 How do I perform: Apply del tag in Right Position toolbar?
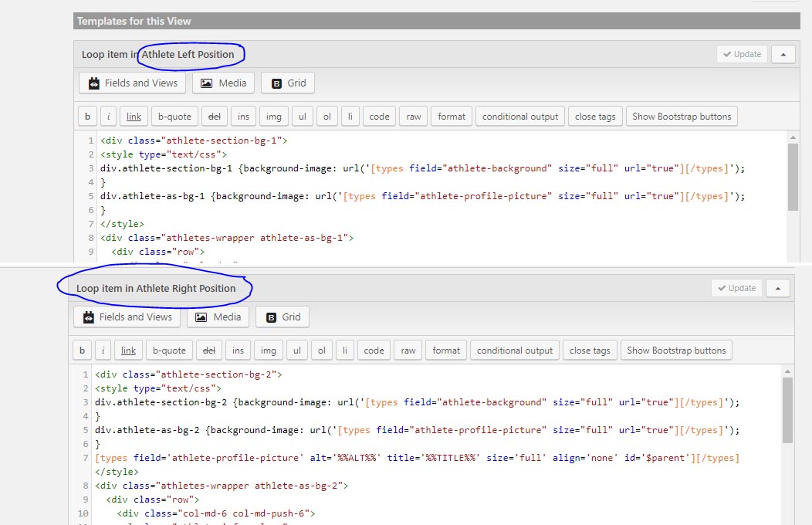pyautogui.click(x=209, y=351)
